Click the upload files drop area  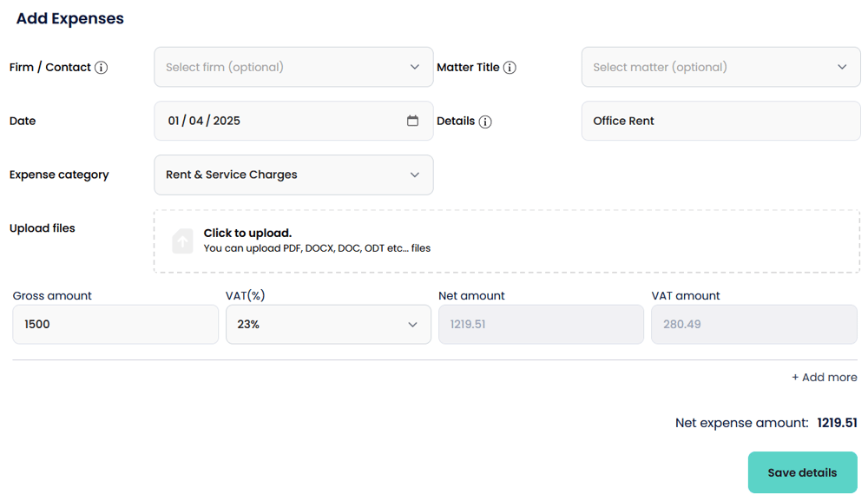608,241
